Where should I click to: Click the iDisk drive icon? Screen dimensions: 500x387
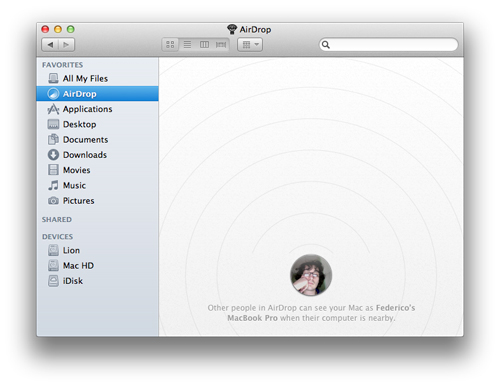coord(53,281)
